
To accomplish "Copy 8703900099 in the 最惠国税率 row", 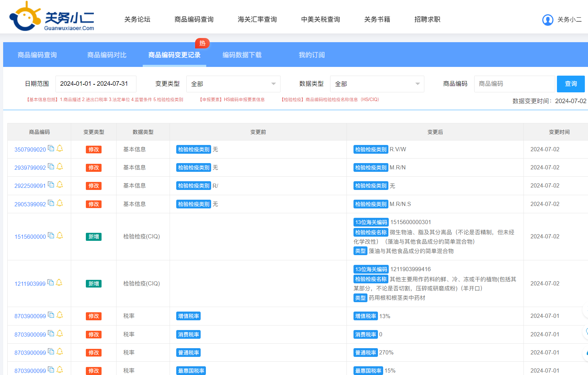I will [51, 370].
